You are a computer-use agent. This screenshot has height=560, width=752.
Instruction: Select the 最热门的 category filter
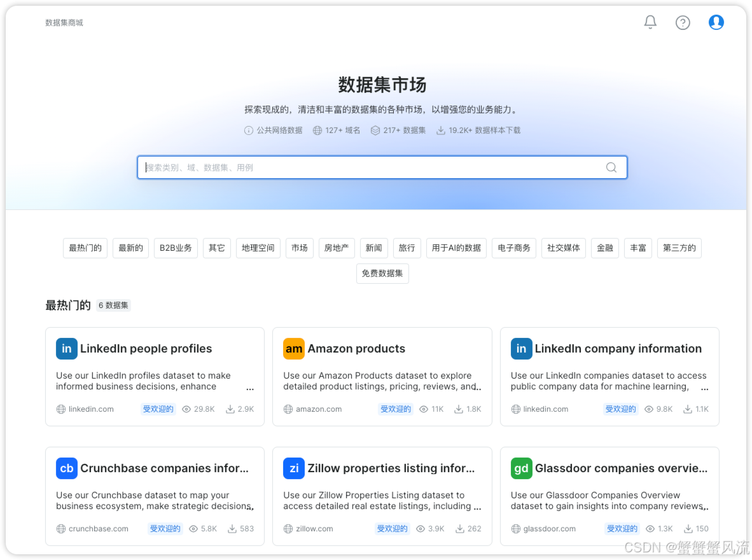click(x=85, y=248)
